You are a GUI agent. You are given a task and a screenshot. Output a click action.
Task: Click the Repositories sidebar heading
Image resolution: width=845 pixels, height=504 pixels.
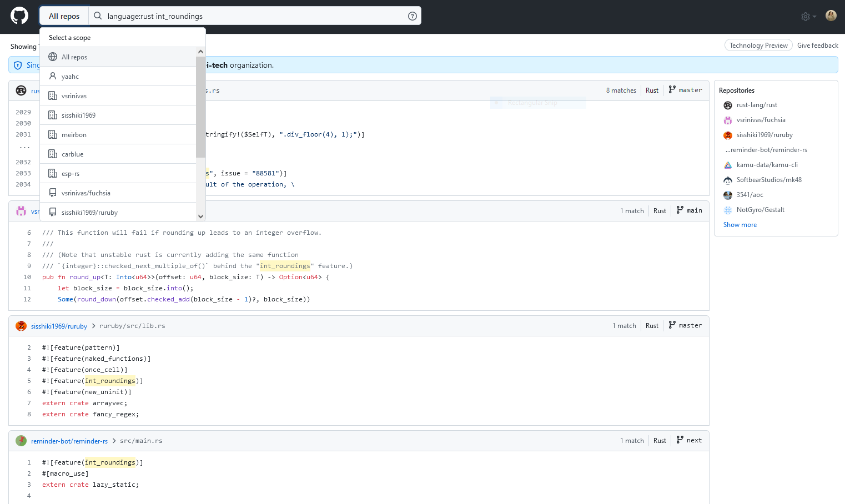[737, 90]
